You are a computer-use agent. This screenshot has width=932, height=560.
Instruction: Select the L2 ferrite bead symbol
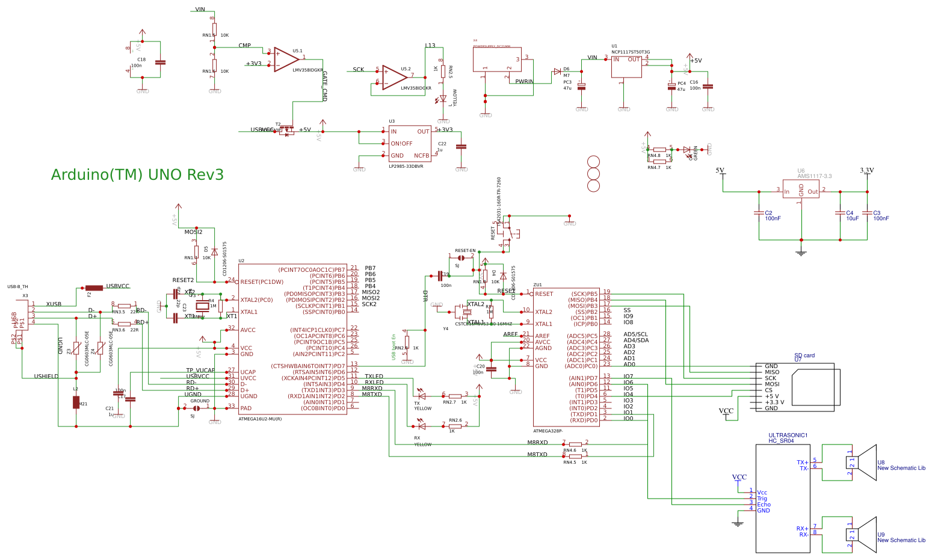tap(76, 402)
